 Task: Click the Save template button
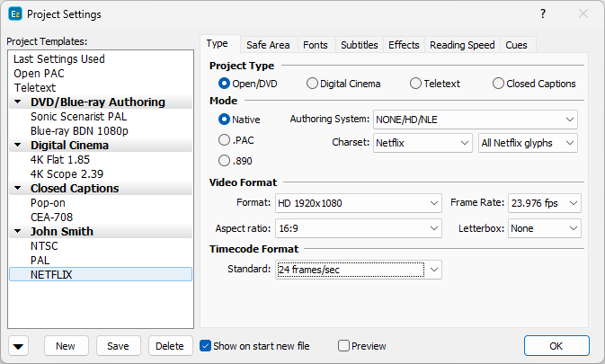(118, 346)
